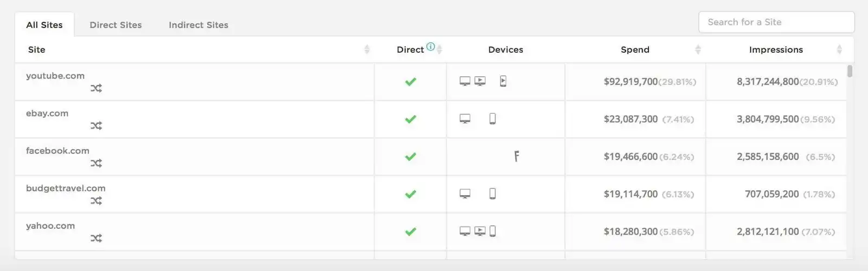Viewport: 868px width, 271px height.
Task: Sort by Site column arrows
Action: (x=367, y=49)
